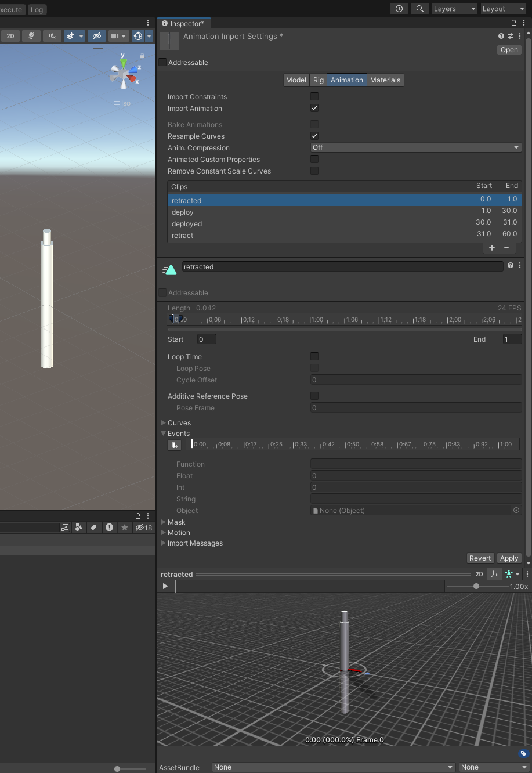532x773 pixels.
Task: Remove selected clip with minus icon
Action: pos(506,248)
